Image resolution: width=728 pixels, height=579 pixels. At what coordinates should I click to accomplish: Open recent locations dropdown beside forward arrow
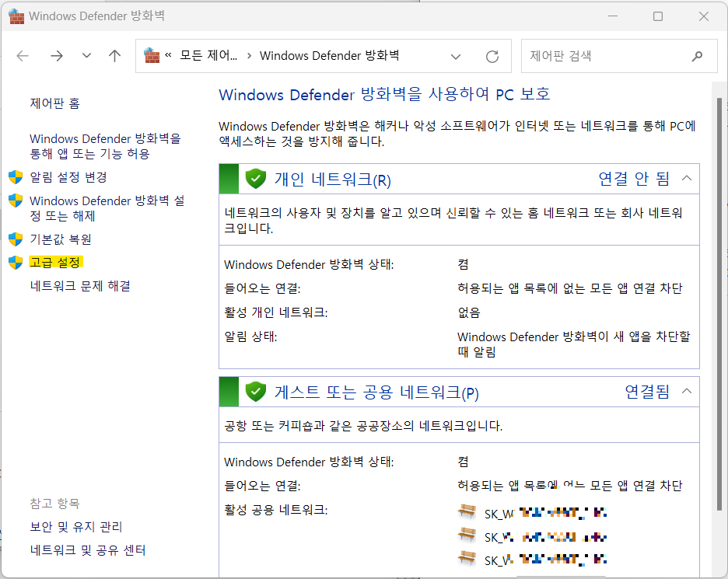[86, 56]
